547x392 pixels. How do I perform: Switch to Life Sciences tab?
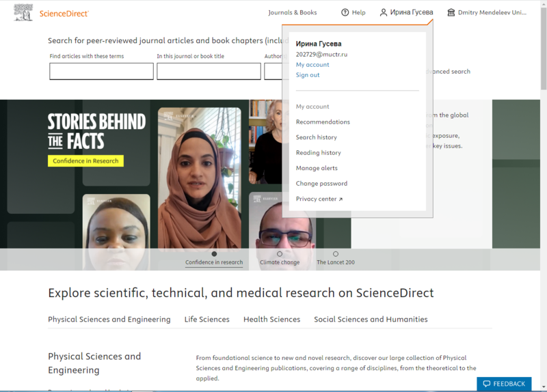(207, 319)
